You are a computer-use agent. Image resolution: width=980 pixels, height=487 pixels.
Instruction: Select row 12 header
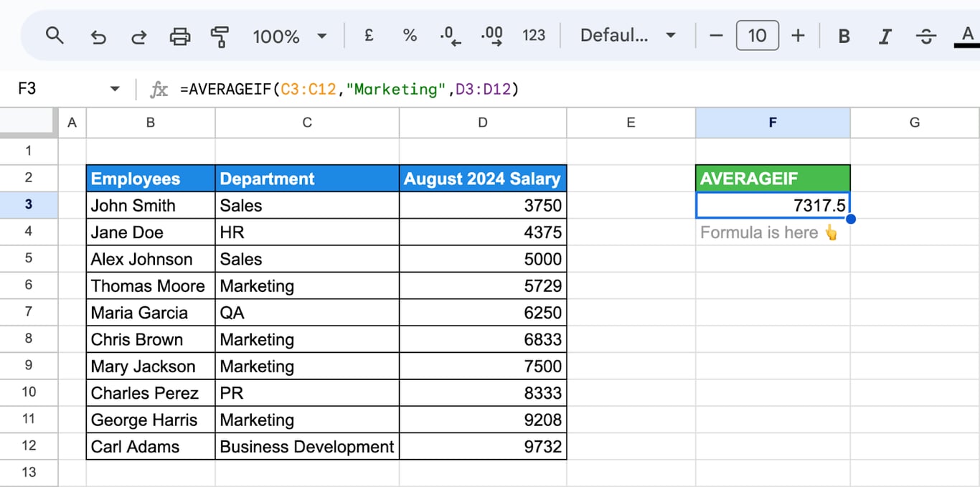pyautogui.click(x=29, y=445)
